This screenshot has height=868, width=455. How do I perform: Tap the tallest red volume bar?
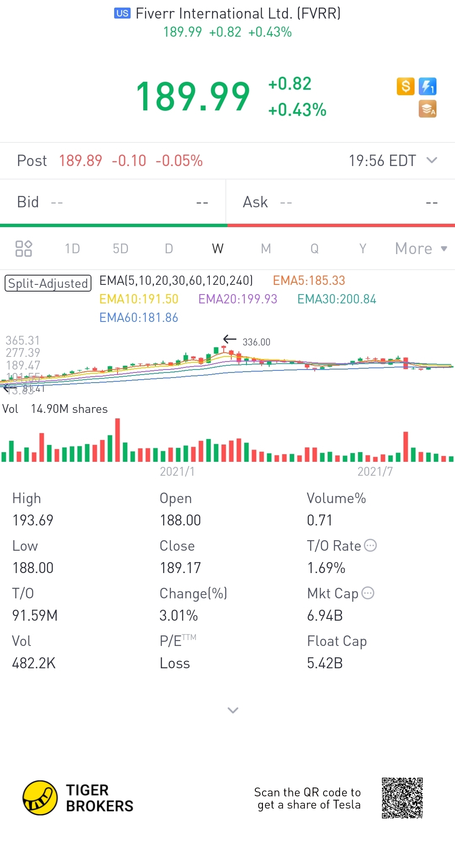coord(118,439)
